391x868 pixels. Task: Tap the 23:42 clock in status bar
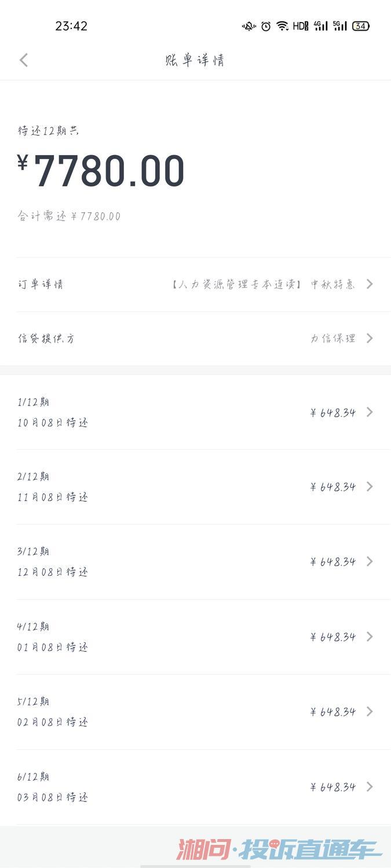tap(71, 26)
